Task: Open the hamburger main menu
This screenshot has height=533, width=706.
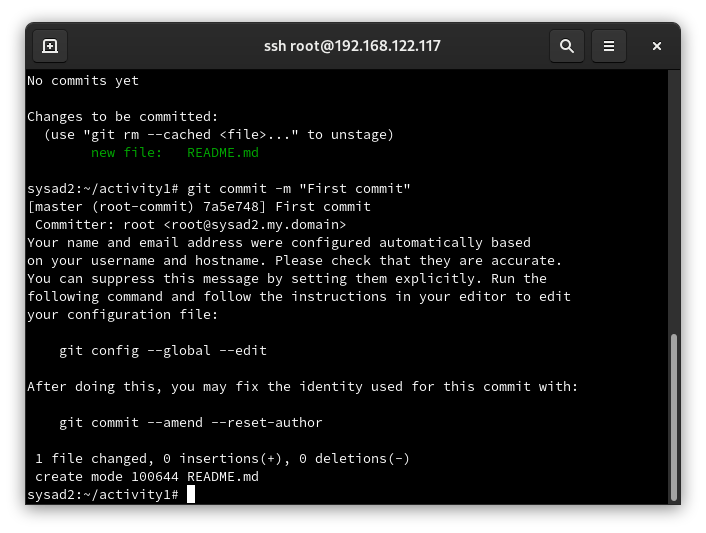Action: [x=609, y=46]
